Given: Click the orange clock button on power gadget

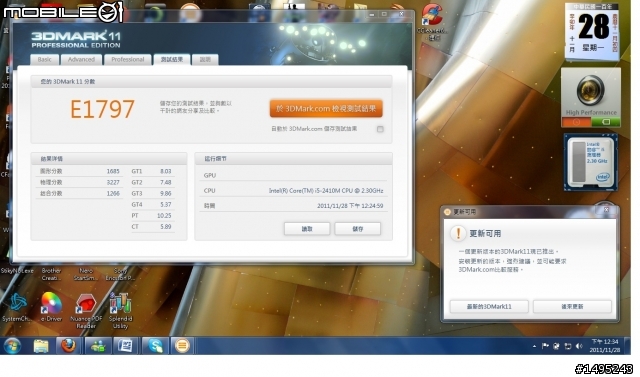Looking at the screenshot, I should pyautogui.click(x=576, y=122).
